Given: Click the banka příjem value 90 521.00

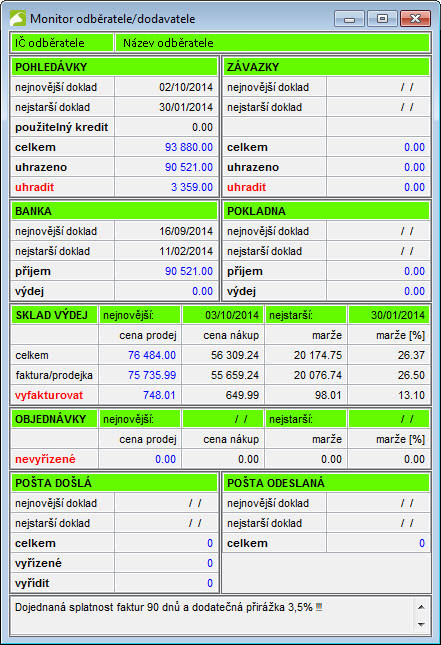Looking at the screenshot, I should pyautogui.click(x=189, y=271).
